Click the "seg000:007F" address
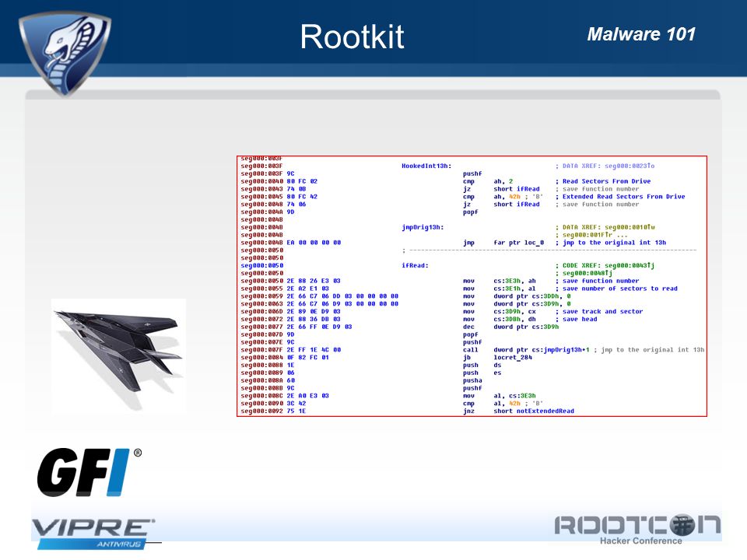747x560 pixels. (261, 350)
